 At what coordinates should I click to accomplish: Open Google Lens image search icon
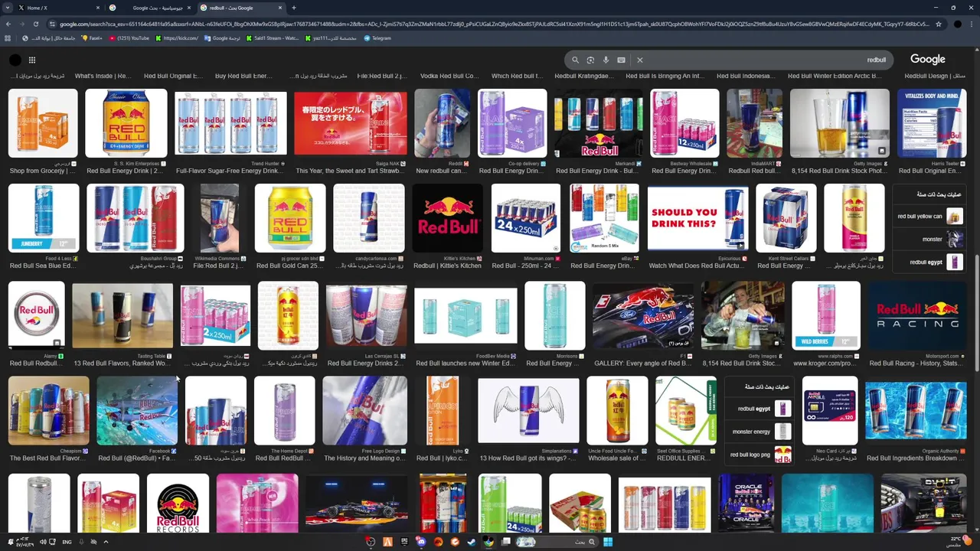pyautogui.click(x=590, y=60)
